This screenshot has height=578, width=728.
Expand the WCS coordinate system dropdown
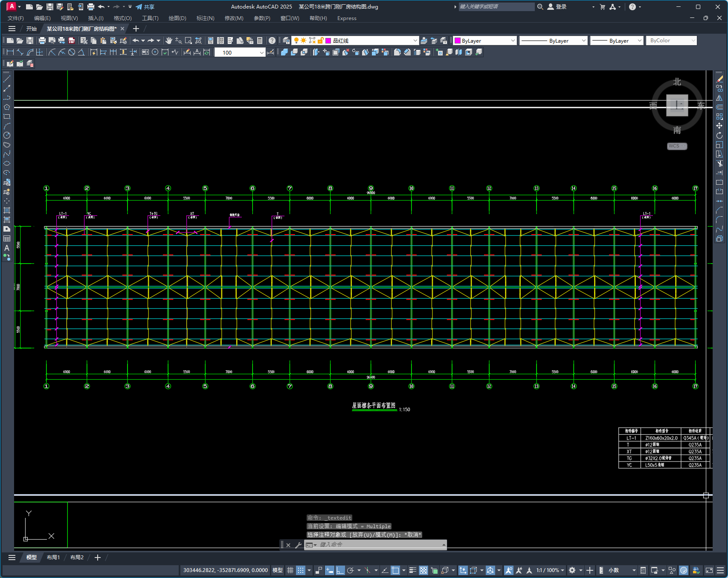coord(677,146)
